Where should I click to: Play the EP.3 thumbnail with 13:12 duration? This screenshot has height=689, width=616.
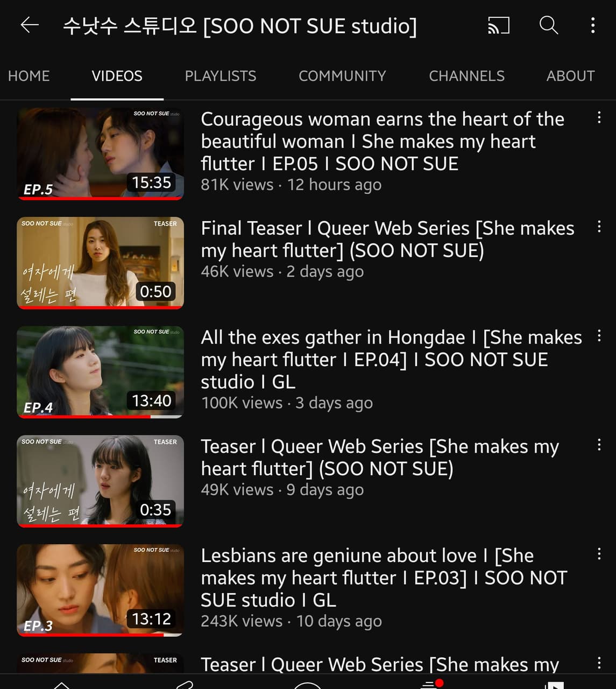point(100,590)
